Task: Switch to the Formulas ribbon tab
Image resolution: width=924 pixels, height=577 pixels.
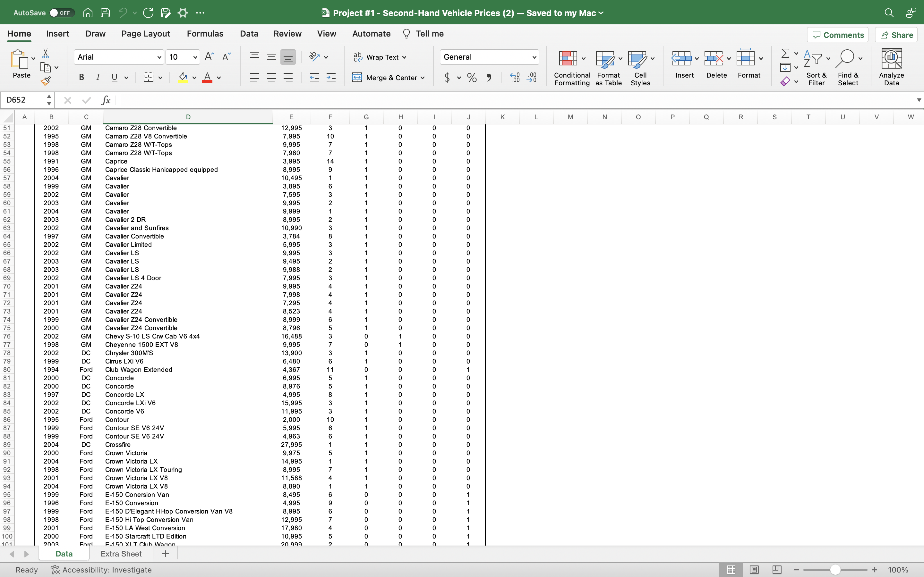Action: click(205, 34)
